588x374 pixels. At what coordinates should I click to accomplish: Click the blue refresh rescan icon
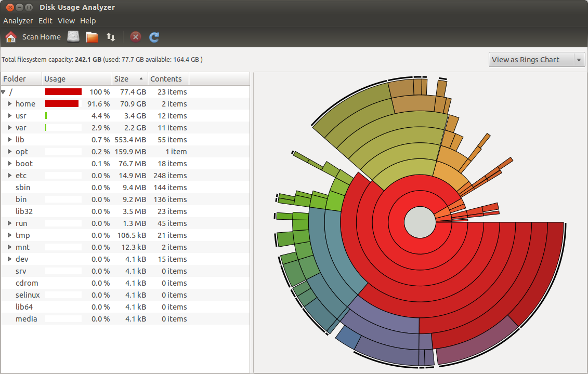coord(154,37)
